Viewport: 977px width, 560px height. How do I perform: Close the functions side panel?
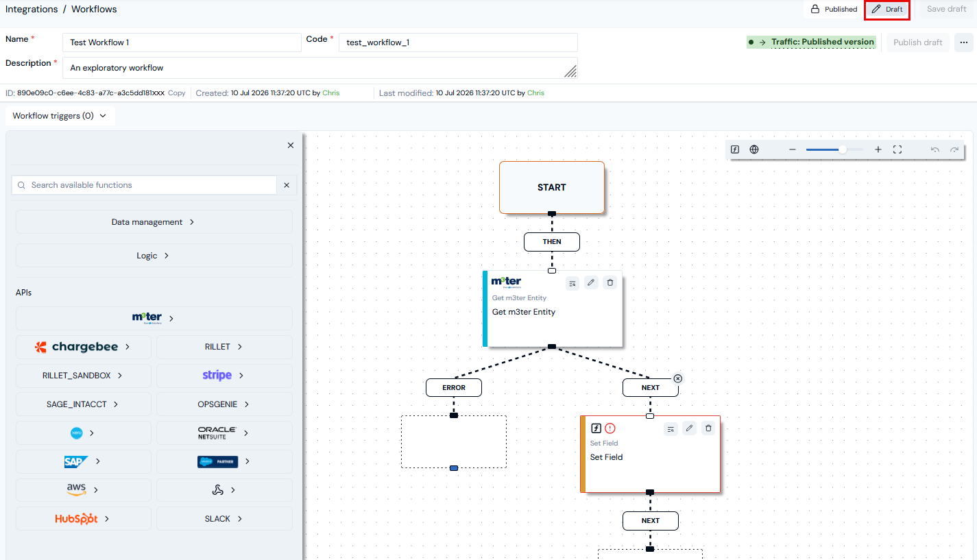point(291,145)
